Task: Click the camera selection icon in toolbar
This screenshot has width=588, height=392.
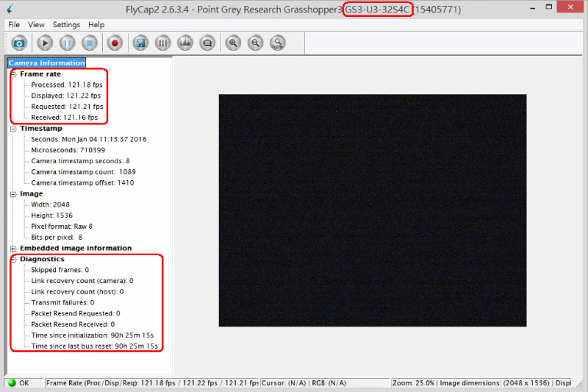Action: point(19,43)
